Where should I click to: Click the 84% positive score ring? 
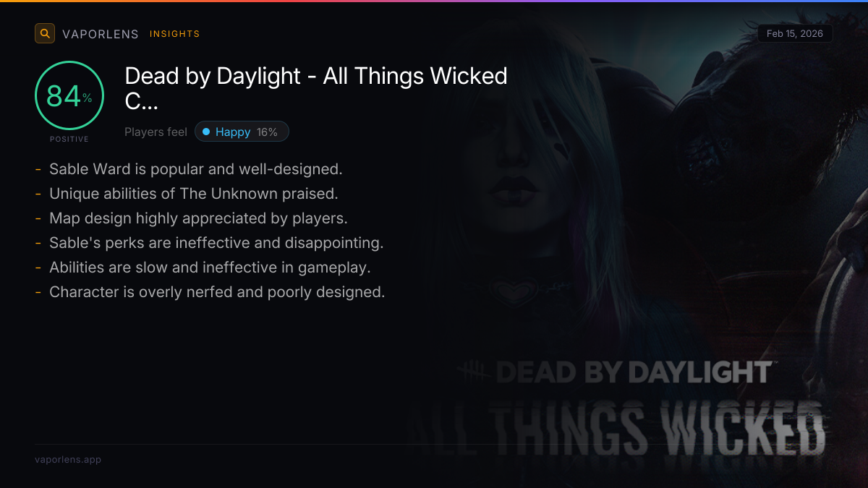pyautogui.click(x=69, y=96)
